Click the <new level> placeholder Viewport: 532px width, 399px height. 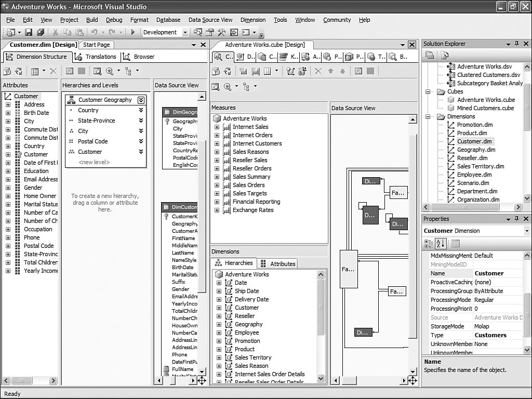click(x=94, y=162)
